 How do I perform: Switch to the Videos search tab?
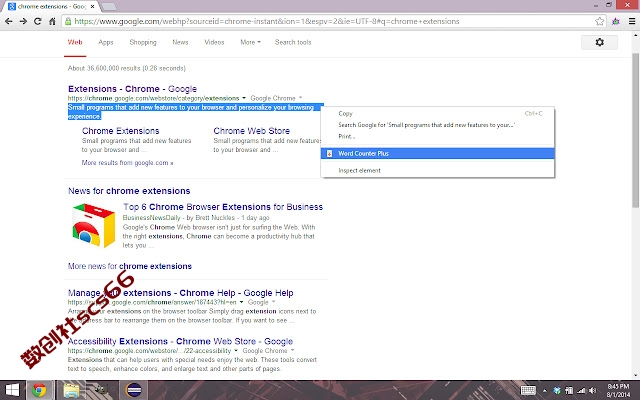[214, 42]
